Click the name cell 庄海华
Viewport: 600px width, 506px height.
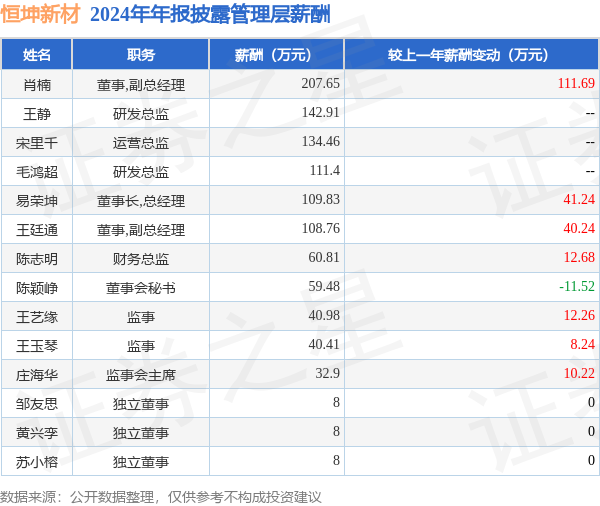[37, 375]
